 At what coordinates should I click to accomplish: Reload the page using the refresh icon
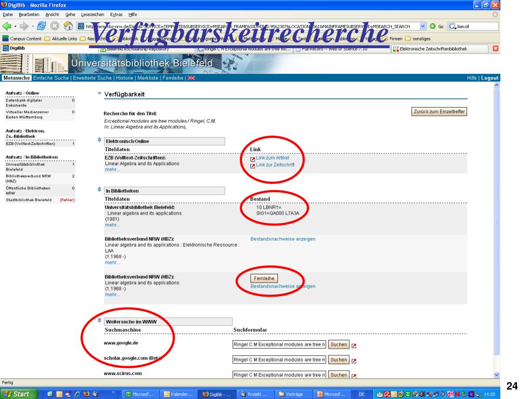point(42,26)
